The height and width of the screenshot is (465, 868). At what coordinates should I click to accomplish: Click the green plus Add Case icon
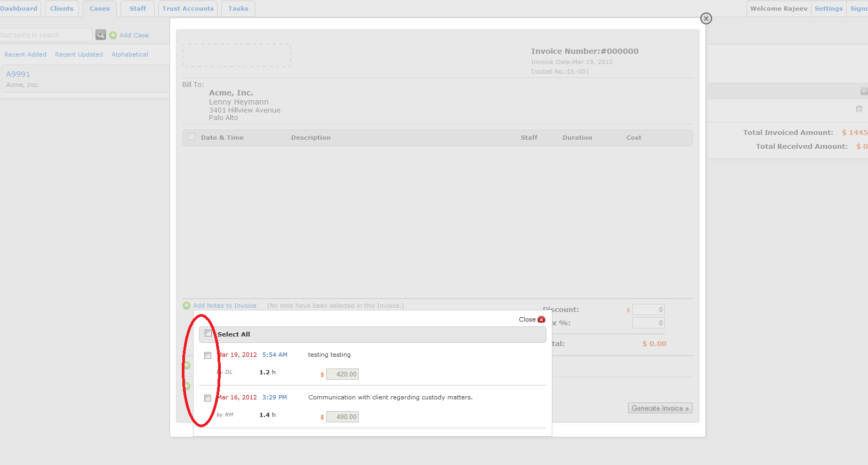tap(113, 35)
